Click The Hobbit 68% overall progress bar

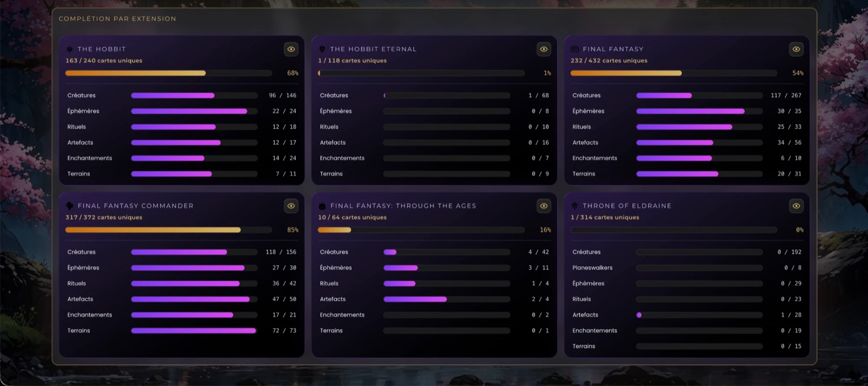click(x=168, y=73)
